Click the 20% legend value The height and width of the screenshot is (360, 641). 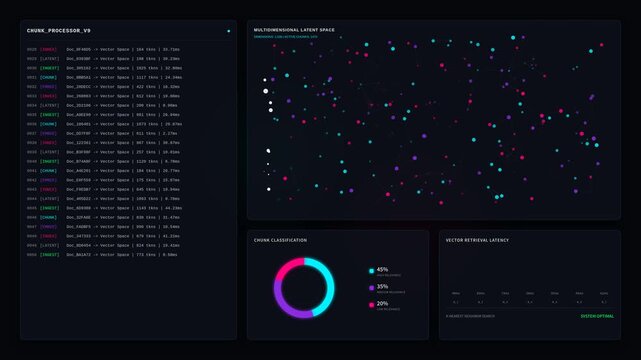point(382,304)
